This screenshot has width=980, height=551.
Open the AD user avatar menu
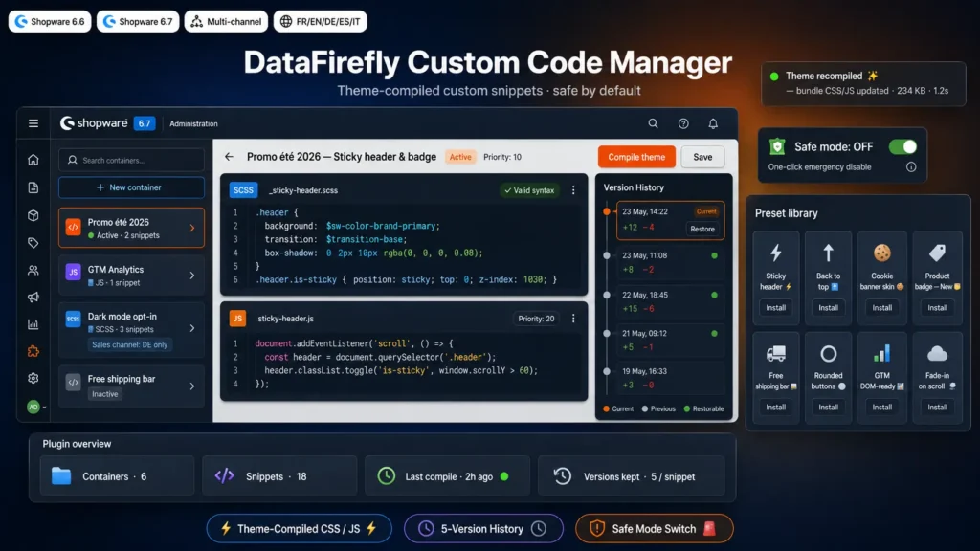(34, 407)
